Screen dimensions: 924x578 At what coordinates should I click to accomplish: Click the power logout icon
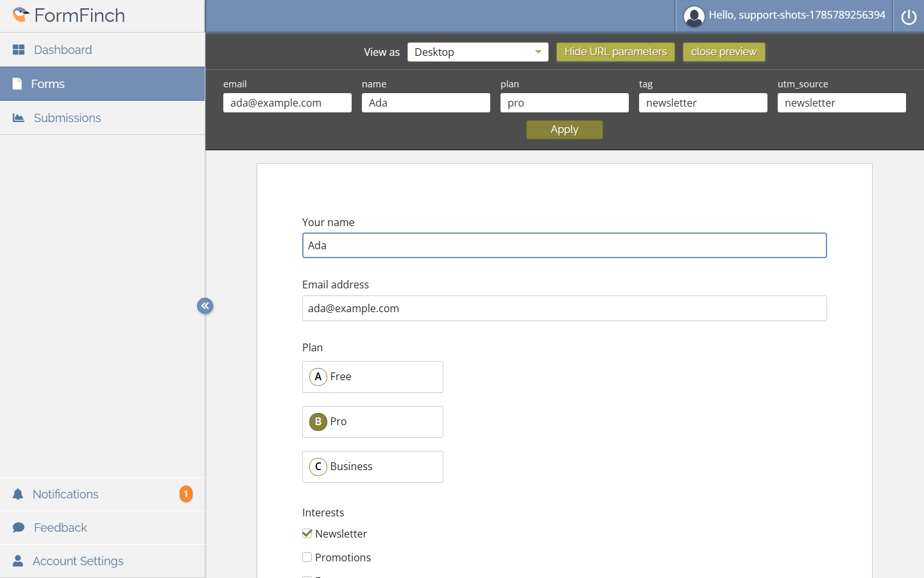[909, 16]
